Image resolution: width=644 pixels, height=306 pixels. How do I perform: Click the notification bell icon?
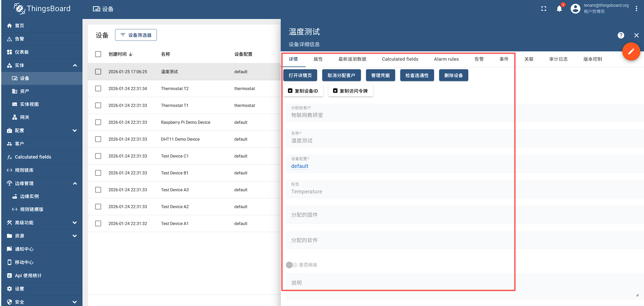(x=559, y=9)
